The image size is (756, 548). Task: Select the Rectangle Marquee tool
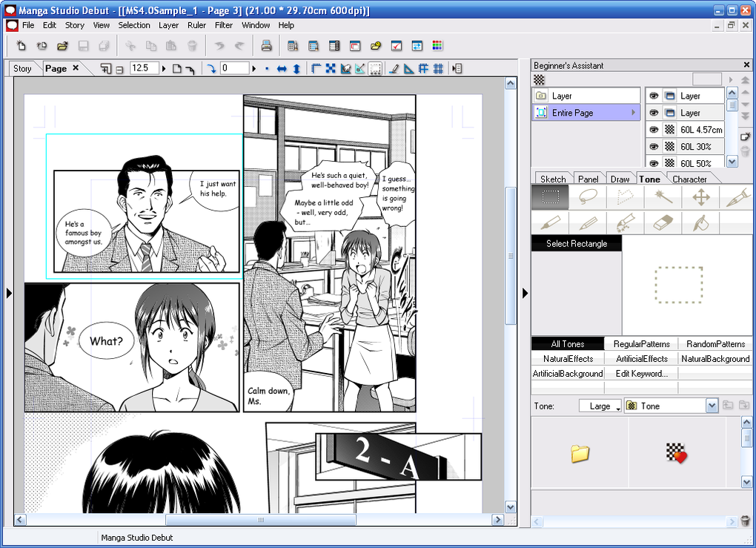[550, 197]
